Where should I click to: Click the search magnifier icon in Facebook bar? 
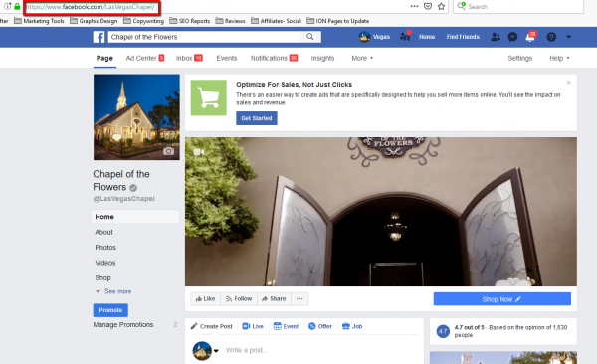pos(310,37)
